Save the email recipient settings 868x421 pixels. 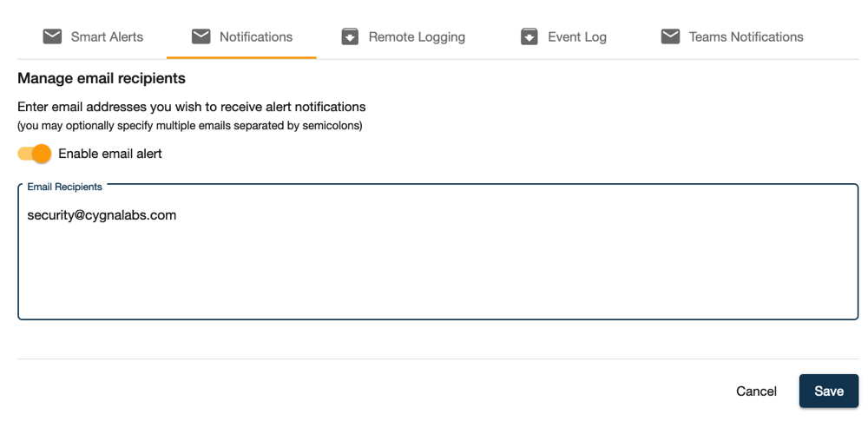[x=829, y=391]
